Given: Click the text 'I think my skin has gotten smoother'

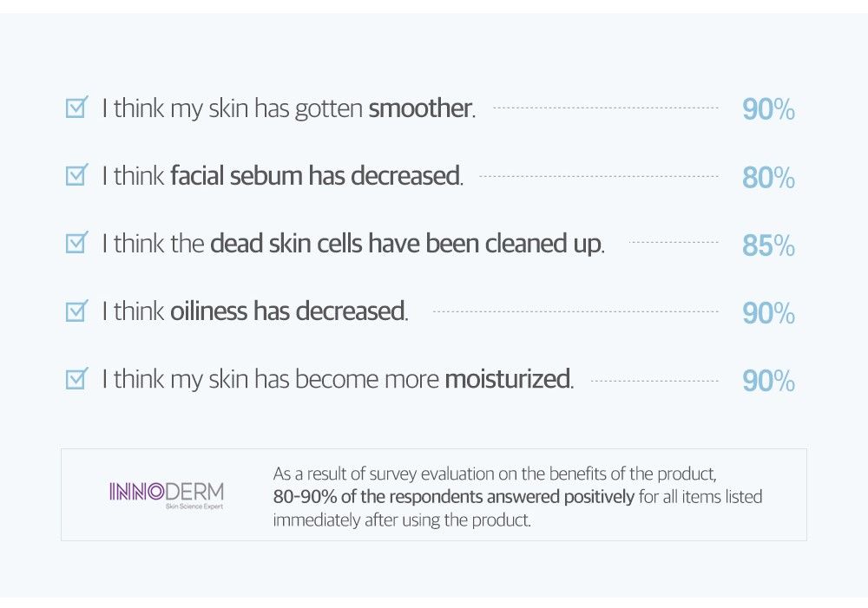Looking at the screenshot, I should pos(288,108).
